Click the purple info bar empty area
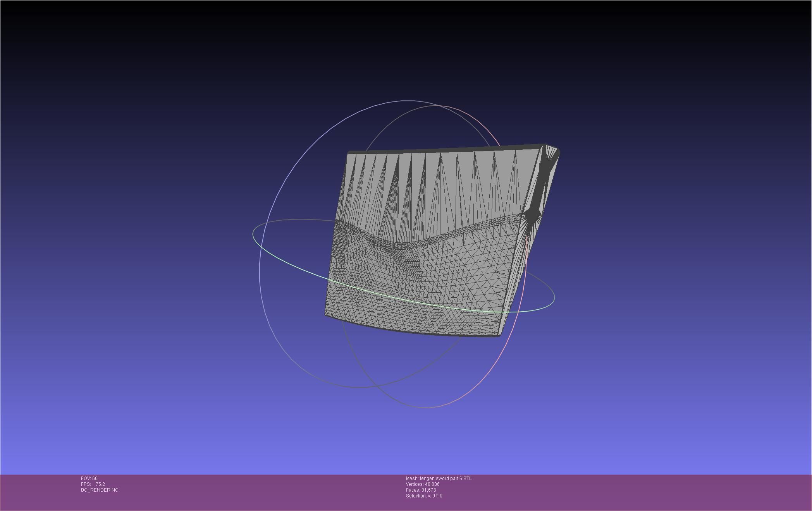Viewport: 812px width, 511px height. click(x=639, y=492)
